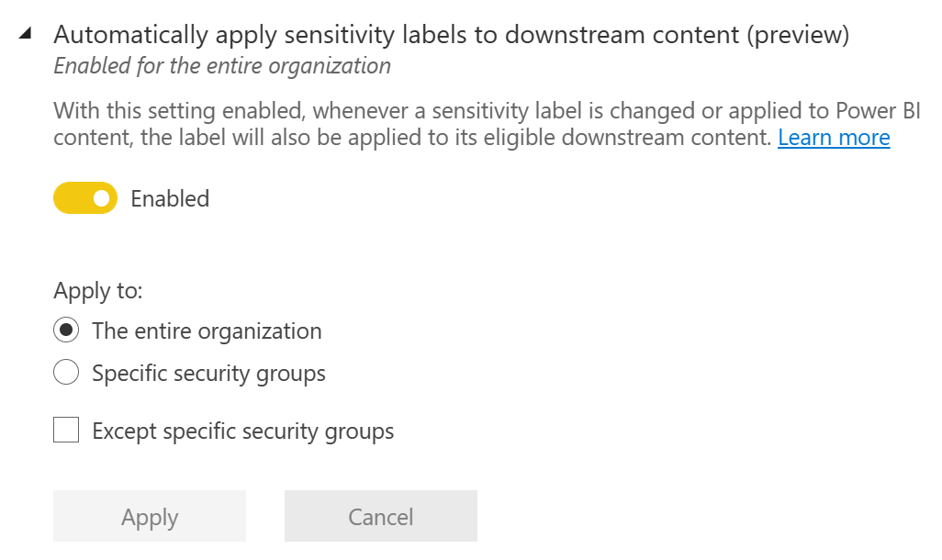This screenshot has width=942, height=560.
Task: Select 'The entire organization' radio button
Action: click(66, 330)
